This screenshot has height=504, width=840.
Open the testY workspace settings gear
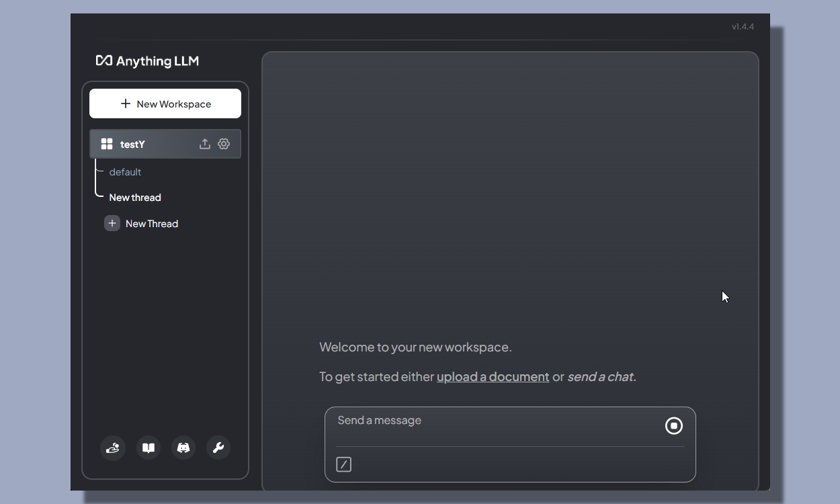223,144
